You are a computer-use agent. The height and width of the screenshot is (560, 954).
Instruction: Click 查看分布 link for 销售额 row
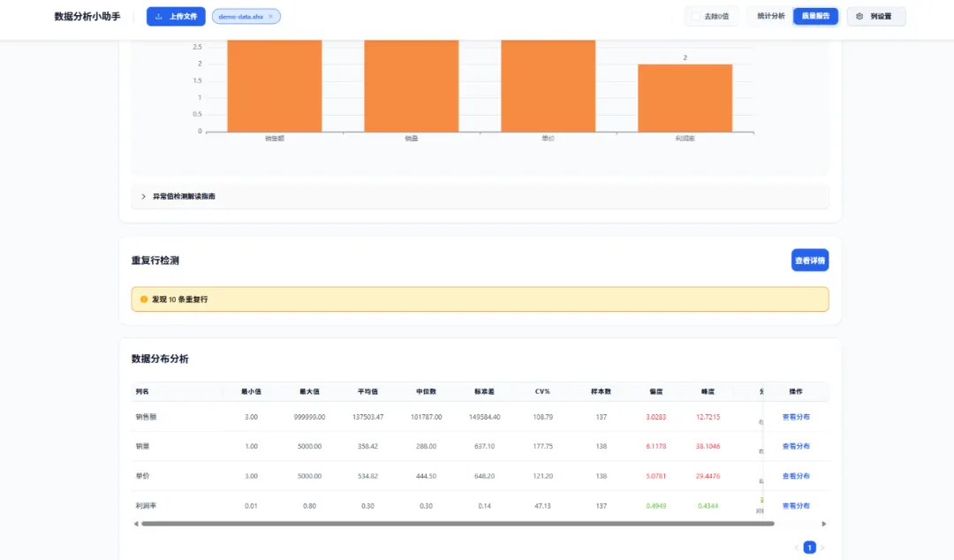pyautogui.click(x=796, y=417)
